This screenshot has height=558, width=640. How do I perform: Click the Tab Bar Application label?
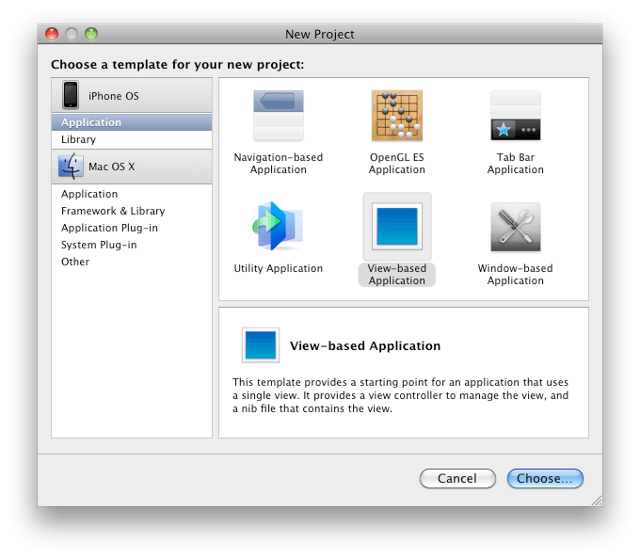[516, 163]
